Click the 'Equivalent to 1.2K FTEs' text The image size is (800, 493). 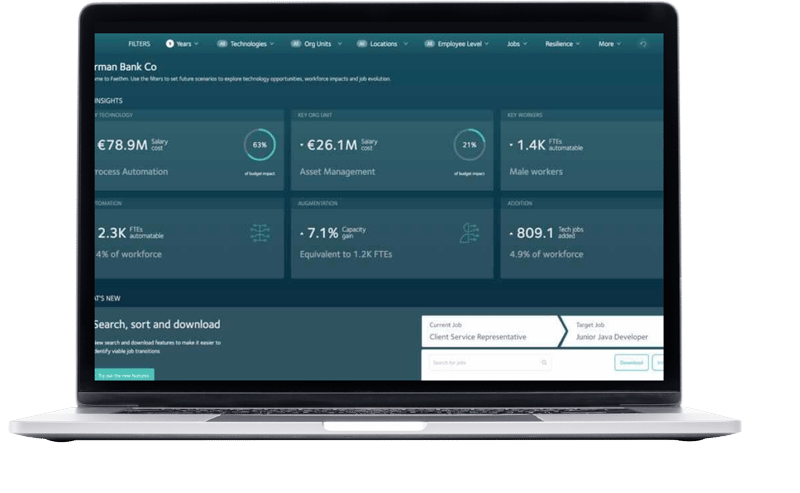coord(346,254)
